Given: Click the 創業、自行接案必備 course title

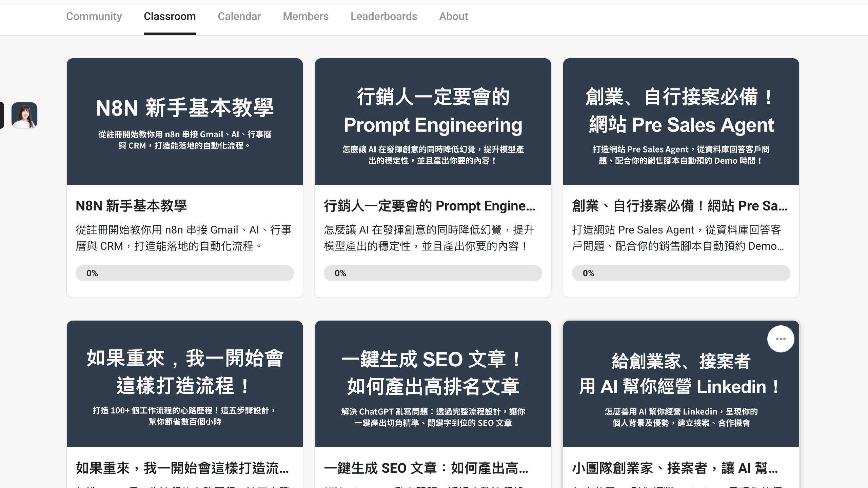Looking at the screenshot, I should click(x=679, y=206).
